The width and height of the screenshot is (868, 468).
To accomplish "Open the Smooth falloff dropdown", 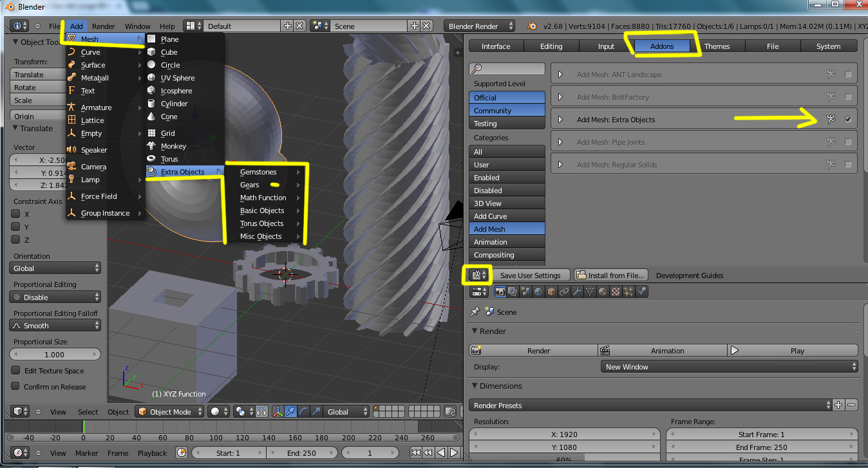I will tap(55, 326).
